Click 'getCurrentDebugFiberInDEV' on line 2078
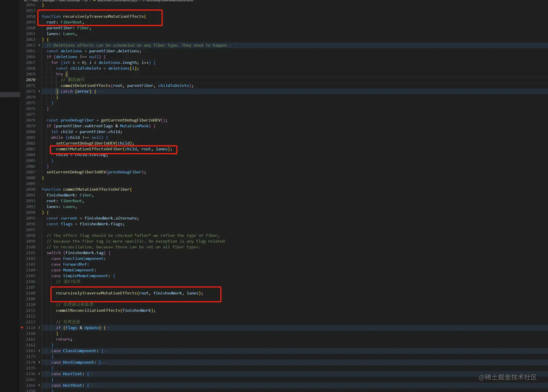 (x=130, y=120)
